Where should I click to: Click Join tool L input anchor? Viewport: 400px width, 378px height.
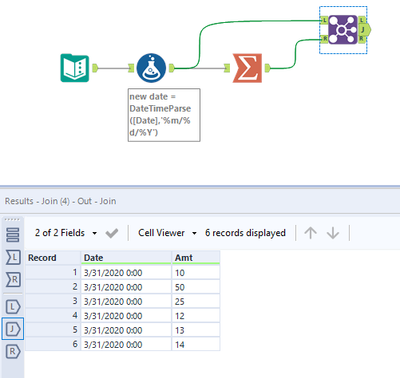pos(324,20)
